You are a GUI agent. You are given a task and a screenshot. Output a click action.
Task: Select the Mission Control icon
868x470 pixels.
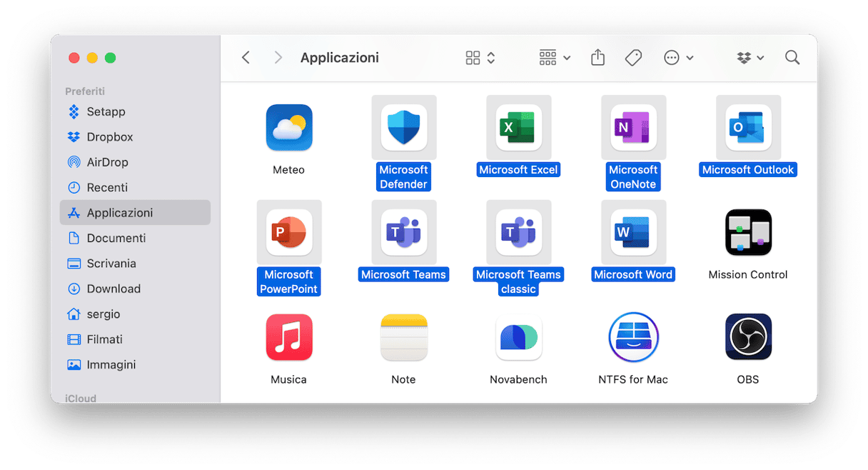coord(747,232)
